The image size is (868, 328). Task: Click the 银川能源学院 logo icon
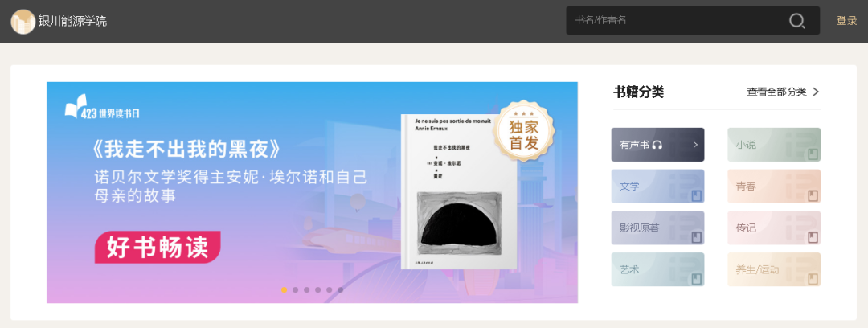23,22
